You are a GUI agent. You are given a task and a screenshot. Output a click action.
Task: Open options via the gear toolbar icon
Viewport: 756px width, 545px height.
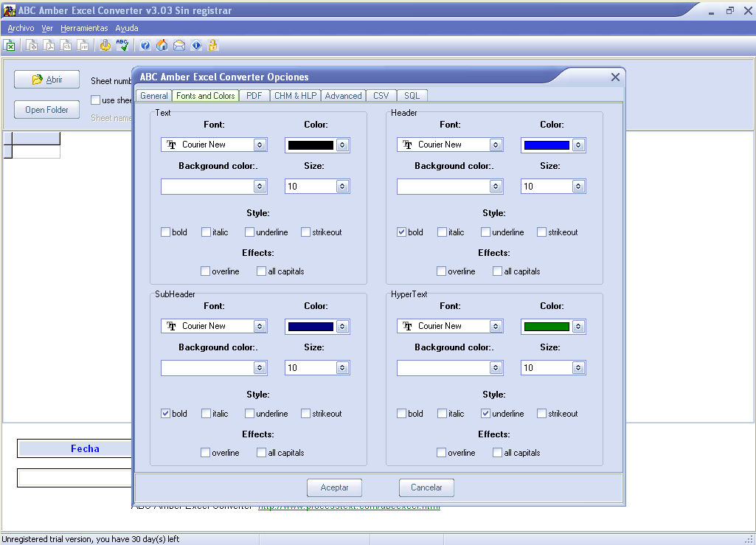coord(105,46)
